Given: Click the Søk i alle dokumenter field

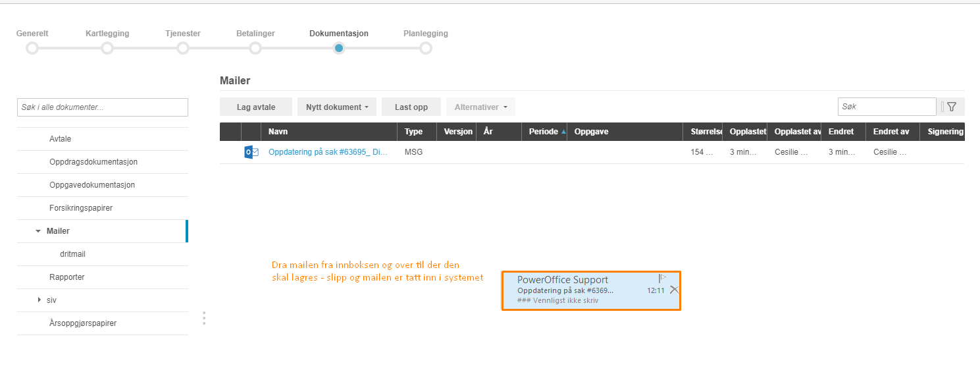Looking at the screenshot, I should [x=103, y=107].
